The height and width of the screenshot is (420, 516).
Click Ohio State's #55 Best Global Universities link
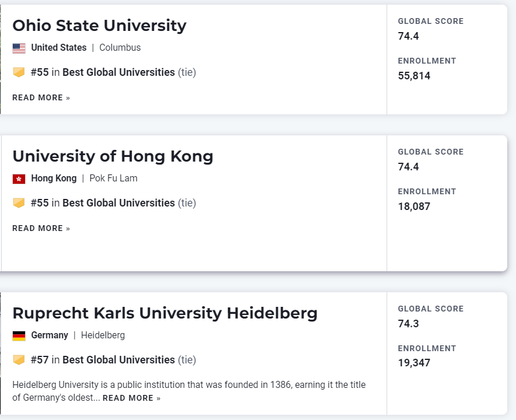click(103, 72)
